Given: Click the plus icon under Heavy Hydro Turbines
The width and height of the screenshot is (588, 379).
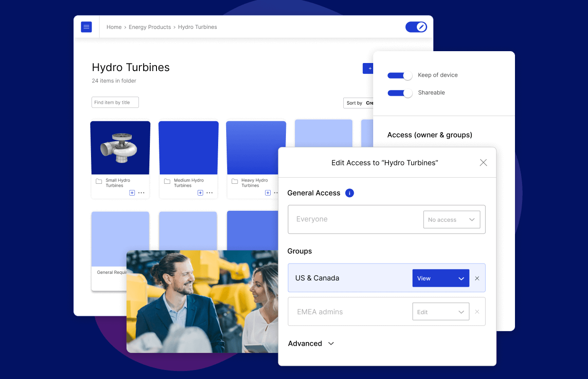Looking at the screenshot, I should pyautogui.click(x=268, y=193).
